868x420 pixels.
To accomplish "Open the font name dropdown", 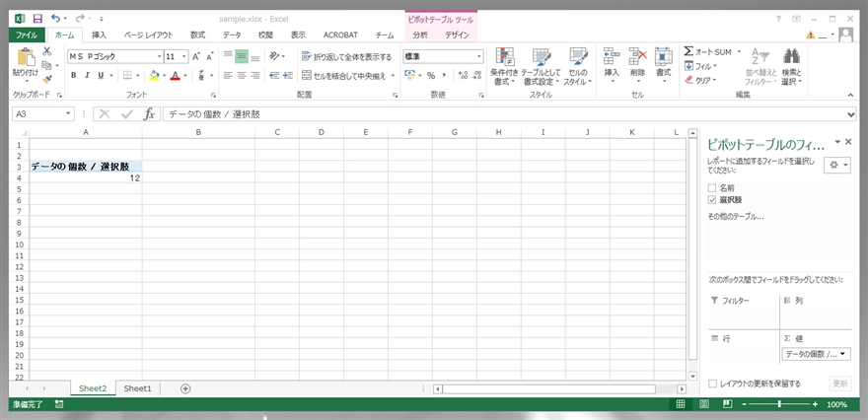I will [160, 56].
